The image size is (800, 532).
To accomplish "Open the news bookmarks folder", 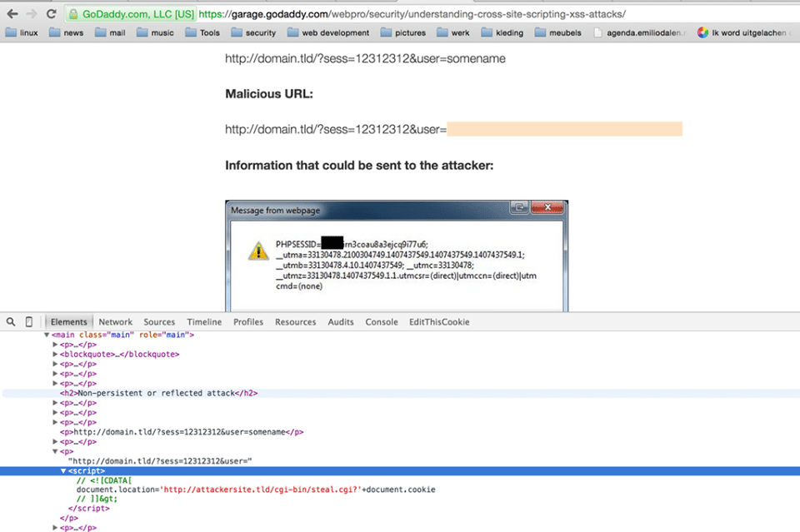I will (x=66, y=32).
